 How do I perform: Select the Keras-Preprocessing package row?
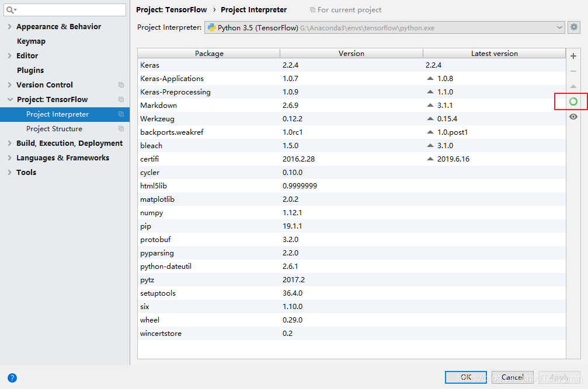(x=352, y=92)
